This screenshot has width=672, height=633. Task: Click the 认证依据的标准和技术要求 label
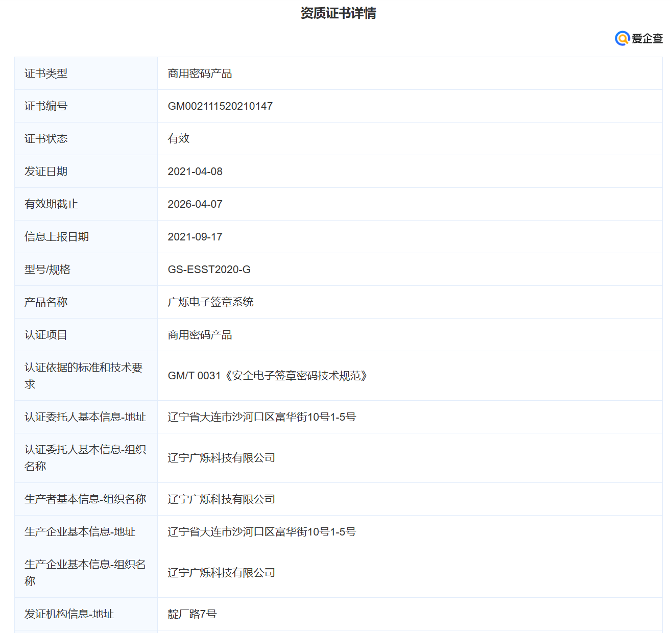pos(84,376)
